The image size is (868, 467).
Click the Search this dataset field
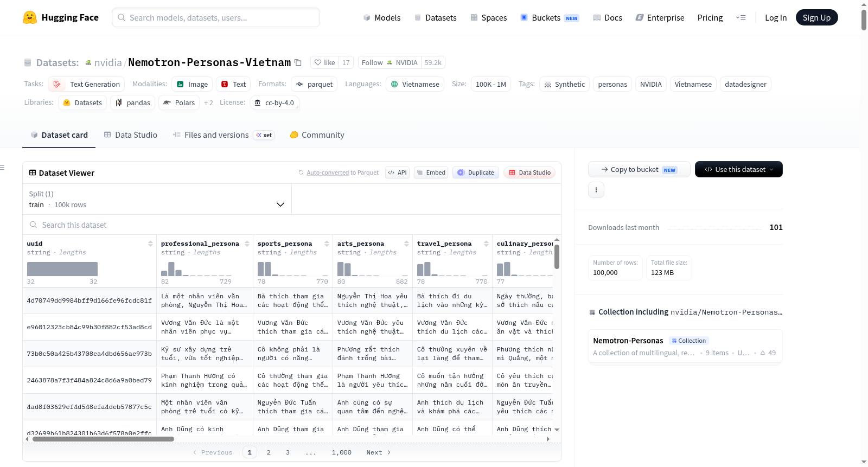coord(292,225)
